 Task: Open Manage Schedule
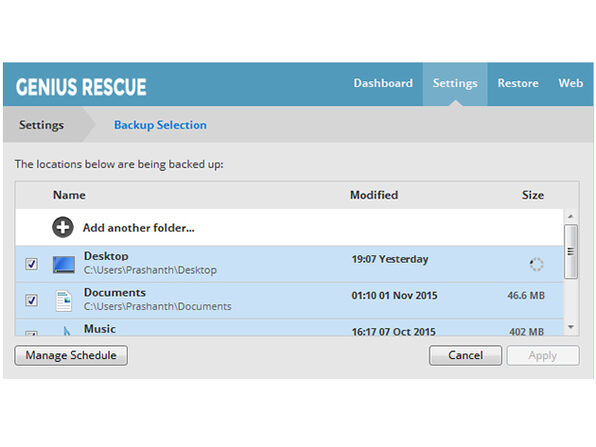coord(71,355)
